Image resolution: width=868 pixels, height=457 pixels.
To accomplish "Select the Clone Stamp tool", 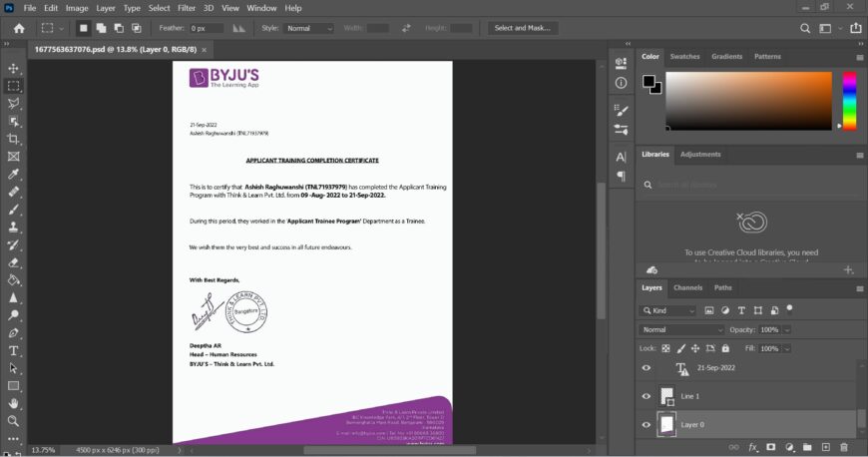I will (13, 228).
